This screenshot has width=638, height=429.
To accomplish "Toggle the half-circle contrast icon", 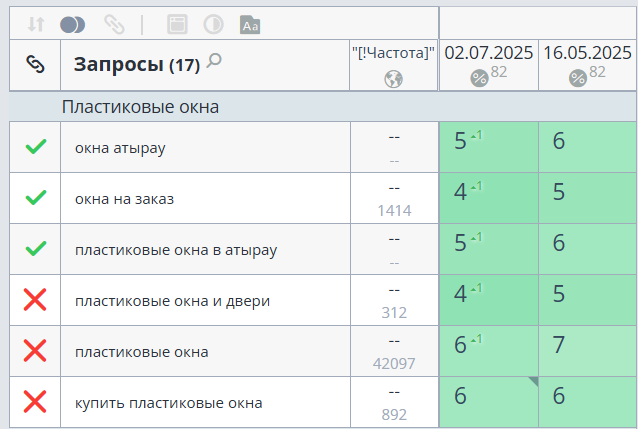I will tap(214, 24).
